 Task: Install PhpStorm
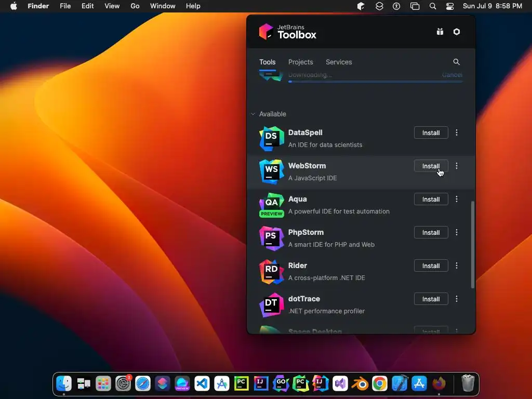[431, 232]
